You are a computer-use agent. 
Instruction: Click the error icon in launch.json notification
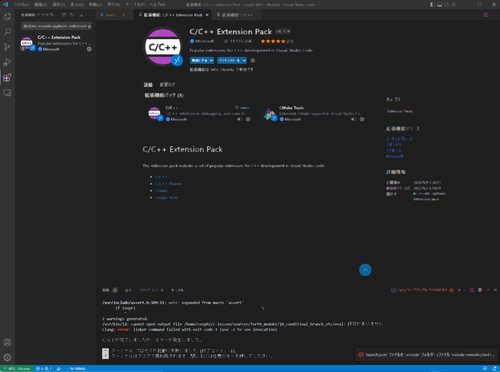pyautogui.click(x=361, y=355)
